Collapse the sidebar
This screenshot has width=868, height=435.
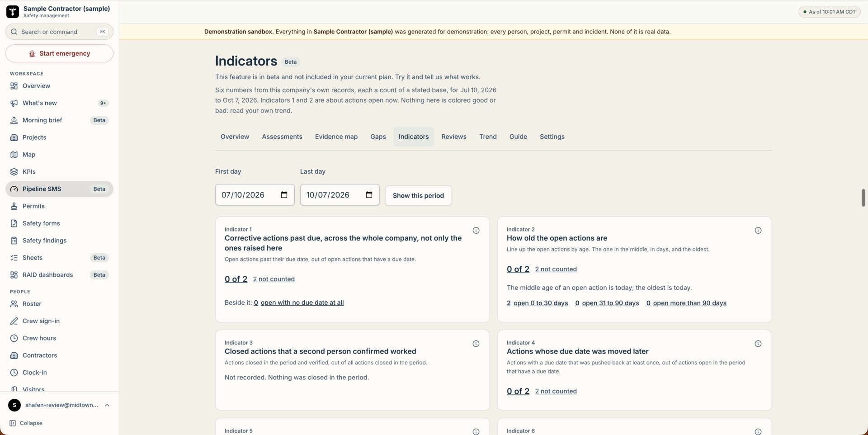26,423
